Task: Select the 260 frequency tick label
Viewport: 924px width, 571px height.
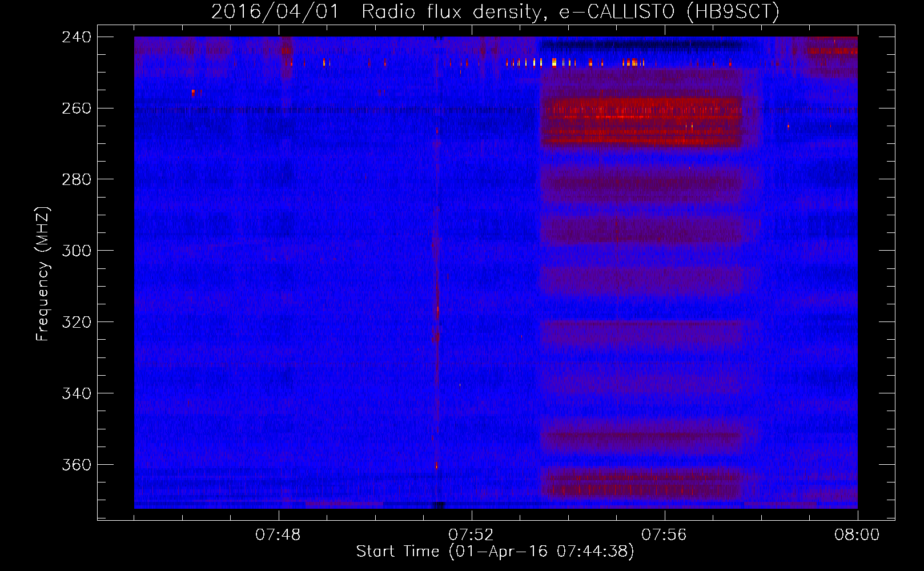Action: tap(77, 108)
